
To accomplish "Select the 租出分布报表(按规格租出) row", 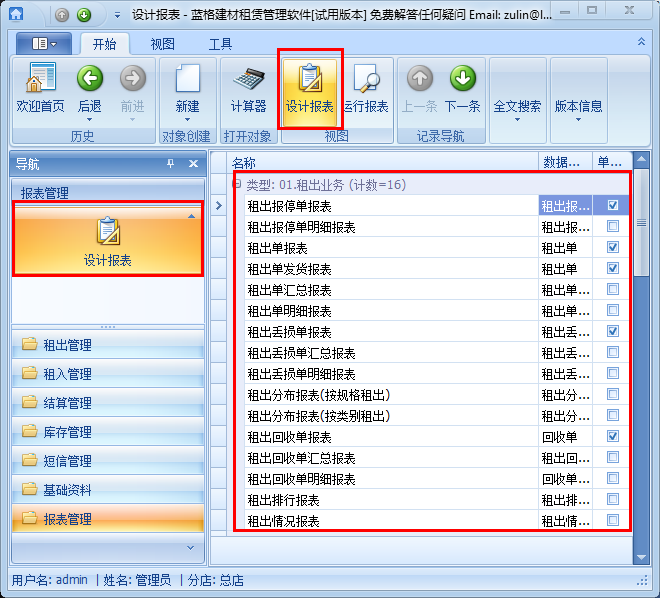I will 437,395.
